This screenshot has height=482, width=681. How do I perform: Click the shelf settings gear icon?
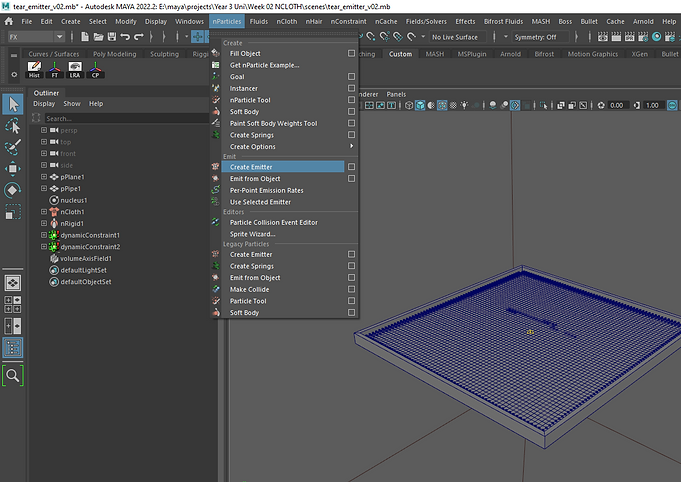click(x=14, y=75)
